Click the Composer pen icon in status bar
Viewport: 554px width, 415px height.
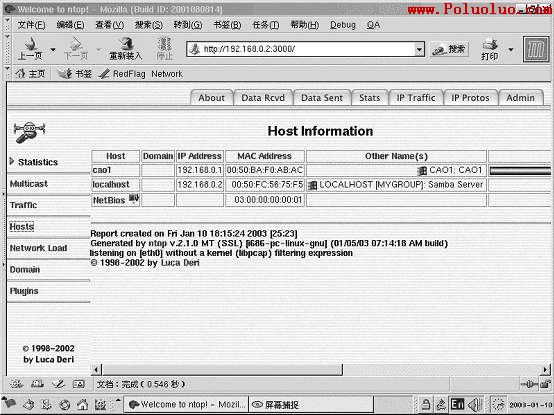tap(58, 384)
